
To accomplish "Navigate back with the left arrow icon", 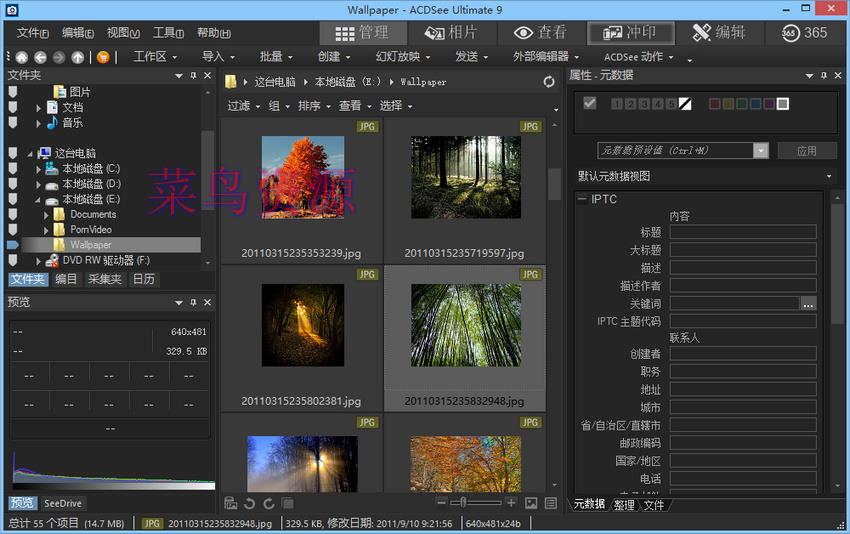I will (x=41, y=57).
